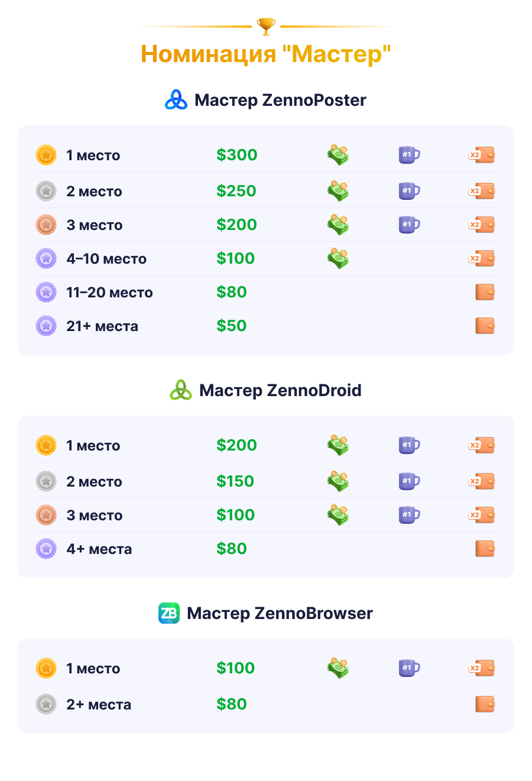The height and width of the screenshot is (781, 532).
Task: Click the green ZennoDroid logo icon
Action: (181, 390)
